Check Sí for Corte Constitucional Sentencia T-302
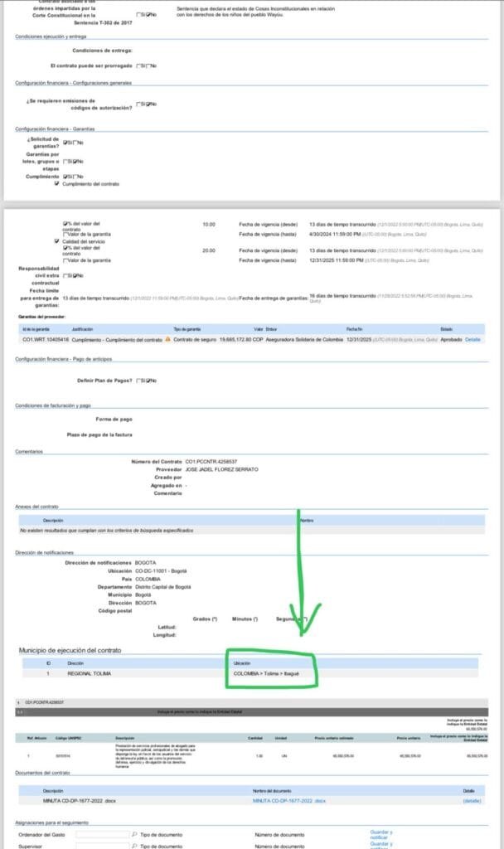 138,15
